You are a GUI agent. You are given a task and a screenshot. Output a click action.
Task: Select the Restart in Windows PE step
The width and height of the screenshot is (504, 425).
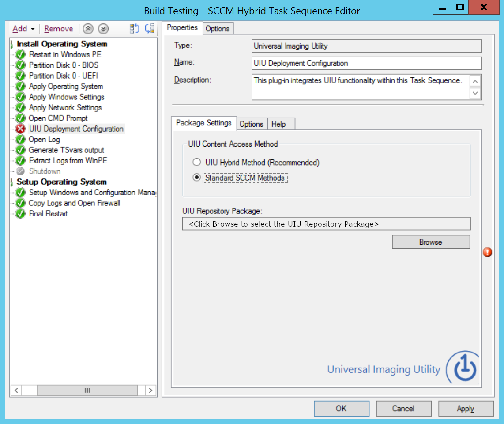(x=65, y=55)
